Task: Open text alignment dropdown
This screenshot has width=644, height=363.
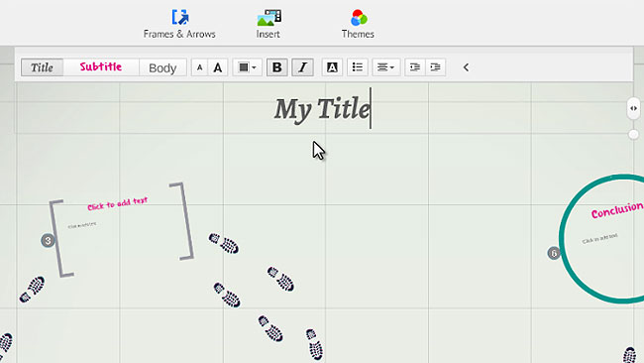Action: [x=386, y=67]
